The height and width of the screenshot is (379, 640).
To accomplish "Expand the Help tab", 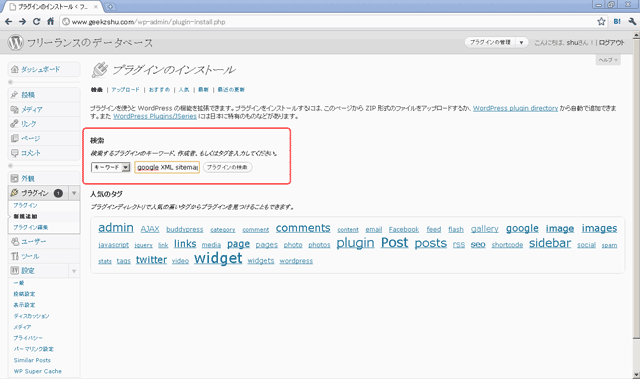I will tap(608, 60).
